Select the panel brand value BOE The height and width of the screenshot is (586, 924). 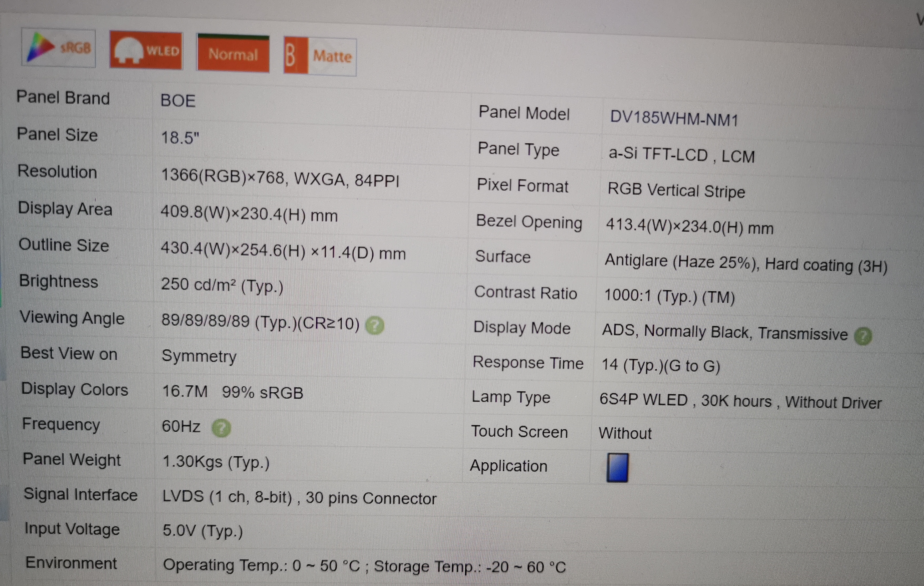178,101
